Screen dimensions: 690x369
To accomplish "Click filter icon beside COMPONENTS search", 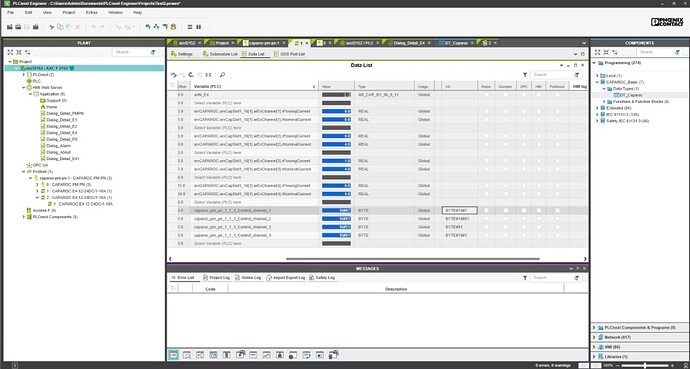I will (678, 52).
